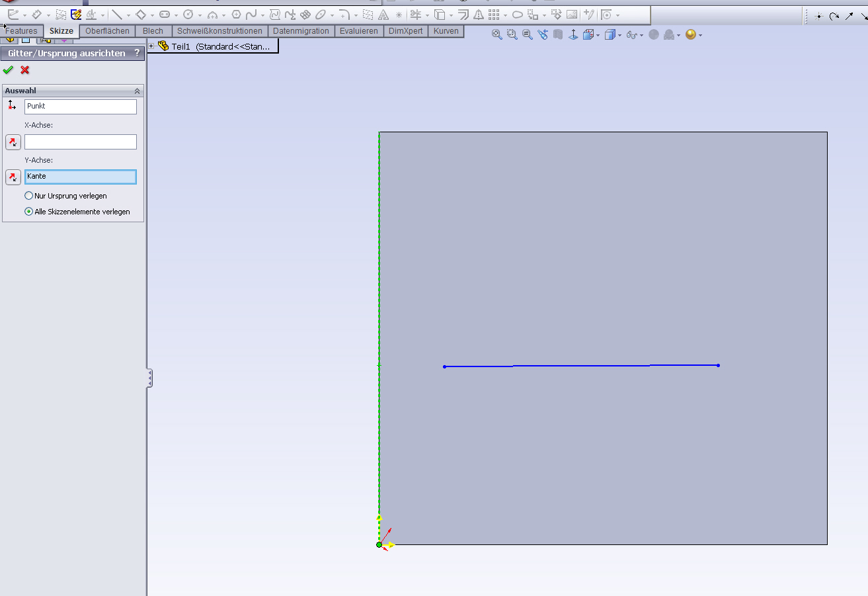Switch to the Evaluieren tab
This screenshot has width=868, height=596.
(x=359, y=31)
